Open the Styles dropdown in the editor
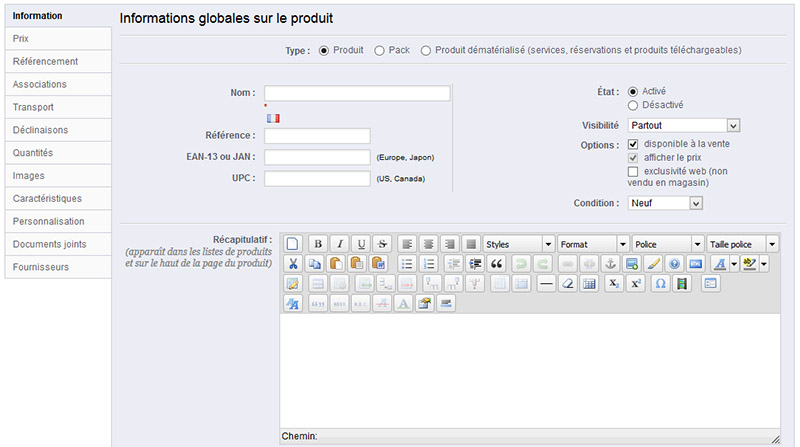This screenshot has width=800, height=447. 518,244
